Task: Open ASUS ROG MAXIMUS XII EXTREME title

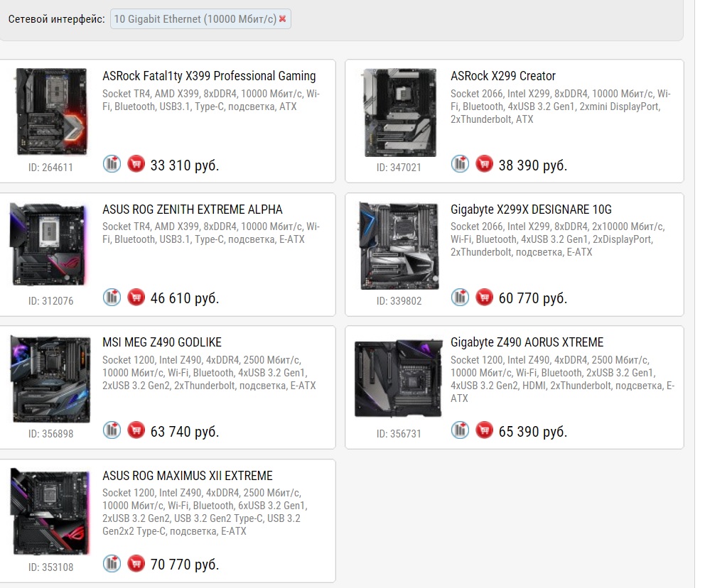Action: [188, 476]
